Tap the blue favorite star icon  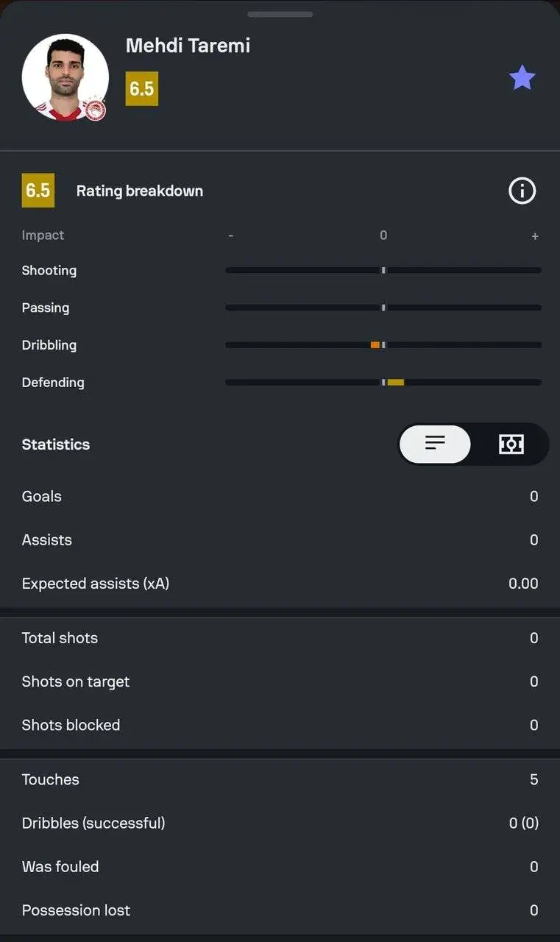coord(522,77)
